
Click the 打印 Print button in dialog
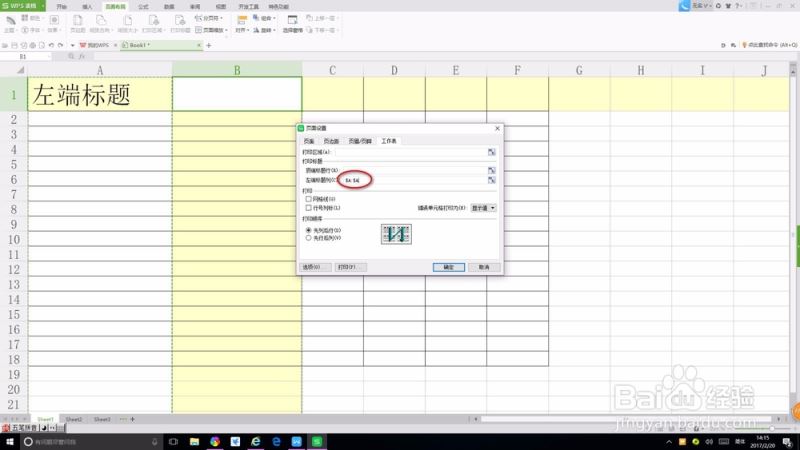(x=350, y=267)
